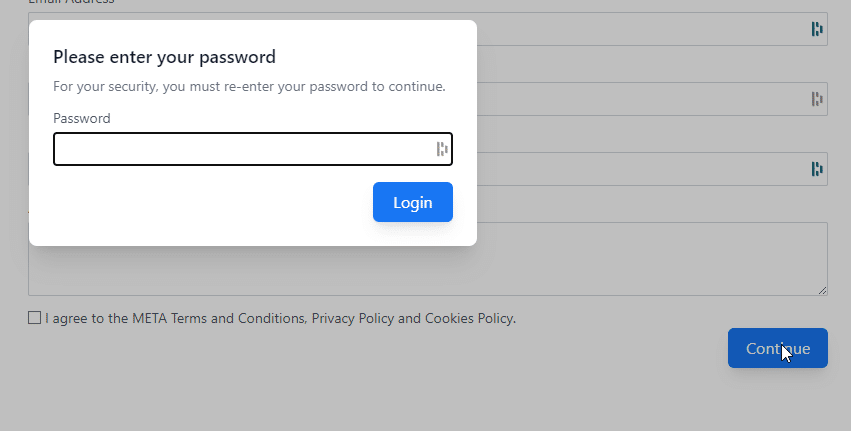Image resolution: width=851 pixels, height=431 pixels.
Task: Click the 'Please enter your password' heading
Action: (164, 56)
